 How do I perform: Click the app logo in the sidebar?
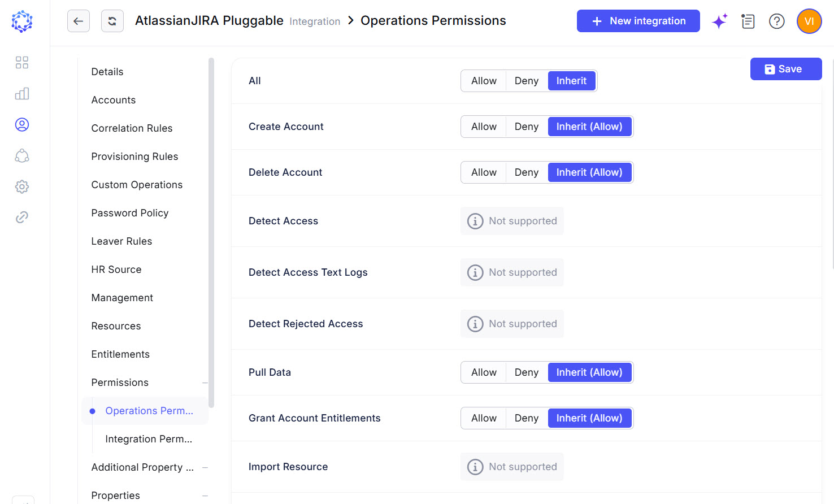point(22,21)
